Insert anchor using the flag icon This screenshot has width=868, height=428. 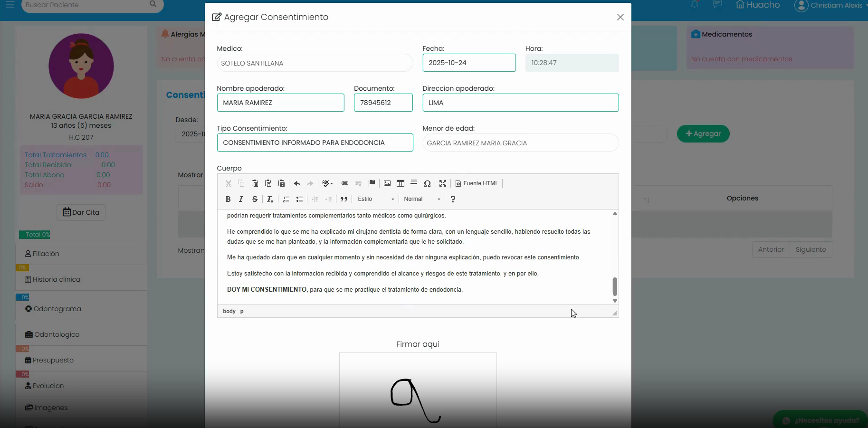(x=372, y=183)
